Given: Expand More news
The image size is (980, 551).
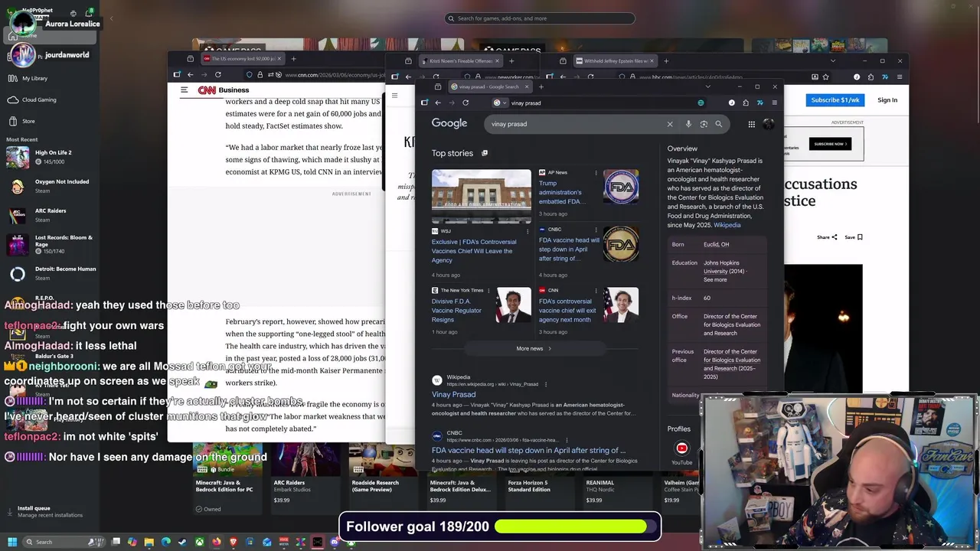Looking at the screenshot, I should [x=534, y=348].
